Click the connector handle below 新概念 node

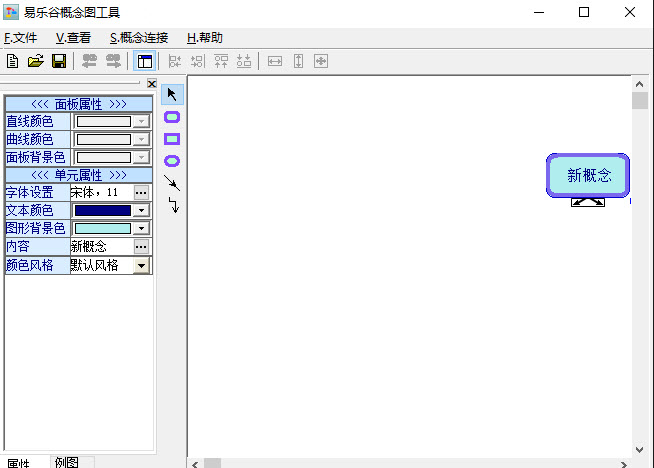588,202
